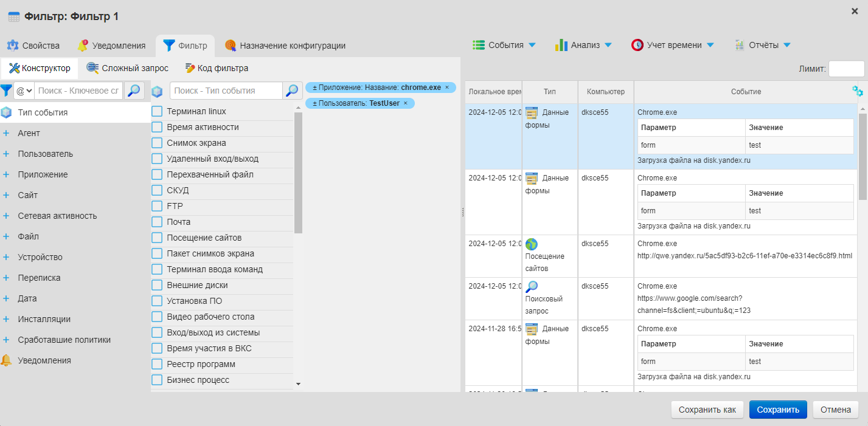868x426 pixels.
Task: Click the magnifier icon beside keyword search
Action: [x=134, y=91]
